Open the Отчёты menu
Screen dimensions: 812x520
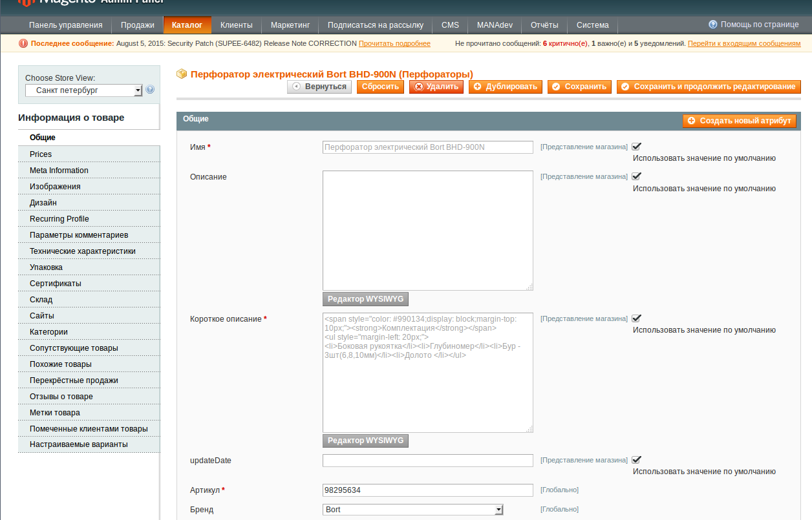click(x=544, y=25)
